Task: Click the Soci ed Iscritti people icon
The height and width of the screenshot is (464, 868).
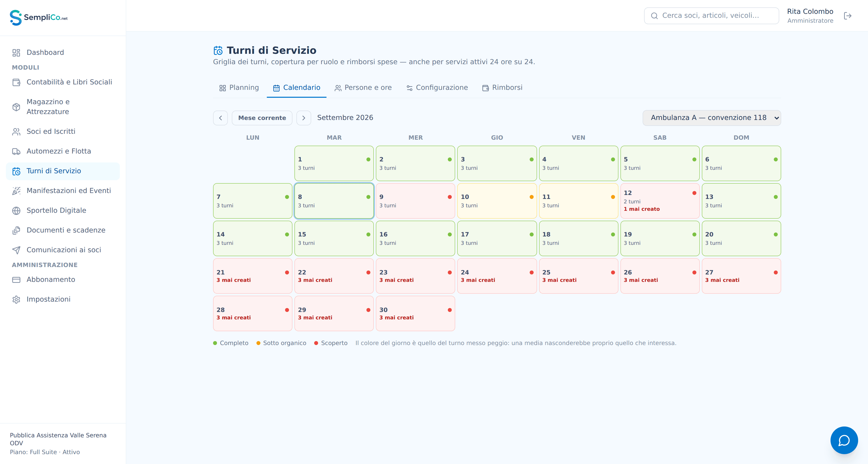Action: pyautogui.click(x=16, y=132)
